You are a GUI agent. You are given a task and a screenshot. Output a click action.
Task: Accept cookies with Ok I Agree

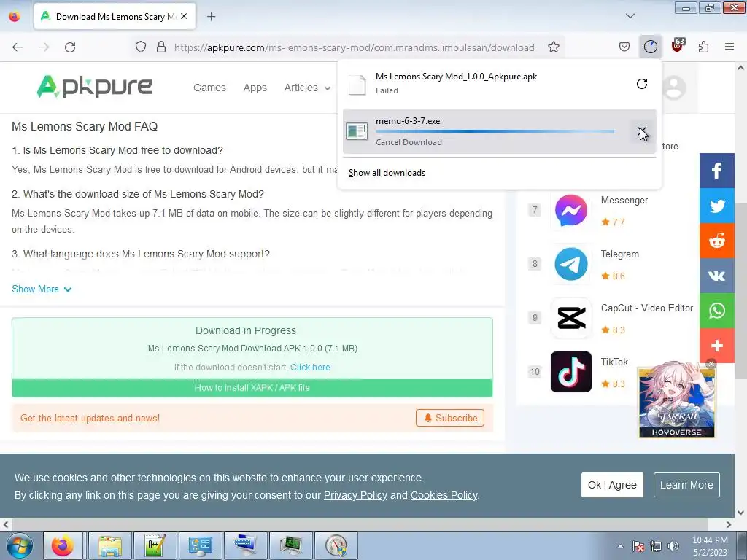click(612, 485)
